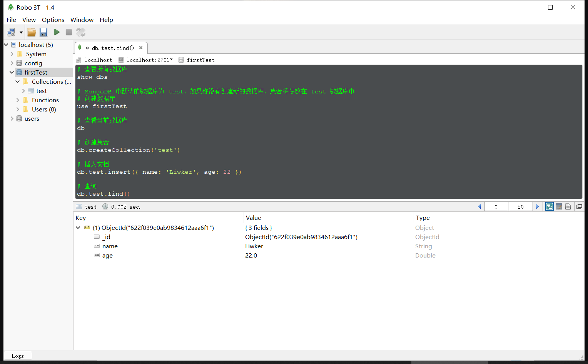Select the config database in tree
Screen dimensions: 588x364
coord(33,63)
